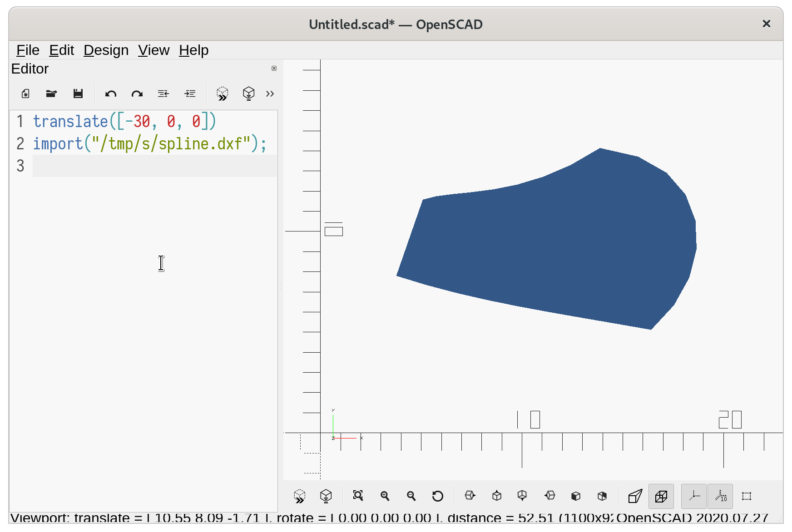Indent code using the editor toolbar icon
This screenshot has height=532, width=792.
190,94
